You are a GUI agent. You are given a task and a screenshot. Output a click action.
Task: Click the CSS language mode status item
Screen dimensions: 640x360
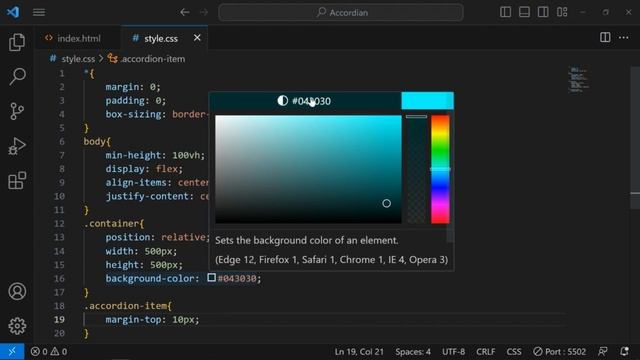point(513,351)
